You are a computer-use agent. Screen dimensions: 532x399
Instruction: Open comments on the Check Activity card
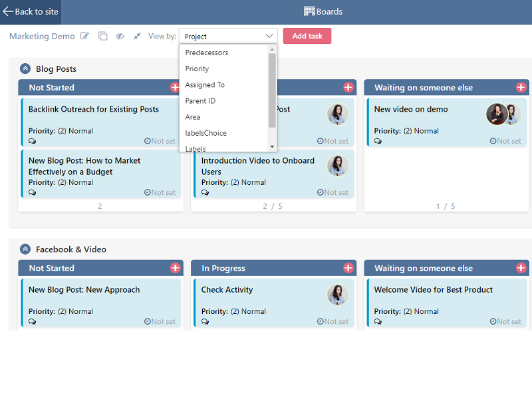pyautogui.click(x=204, y=321)
